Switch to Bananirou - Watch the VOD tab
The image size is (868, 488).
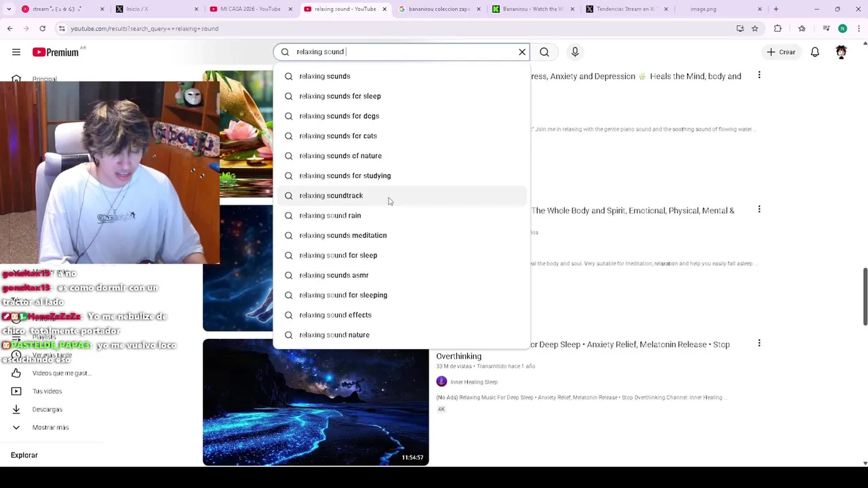[532, 9]
